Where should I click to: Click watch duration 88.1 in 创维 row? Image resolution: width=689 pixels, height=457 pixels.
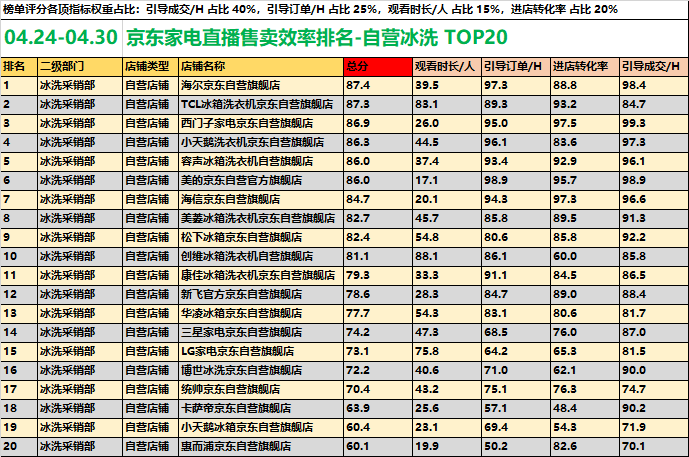(x=447, y=256)
